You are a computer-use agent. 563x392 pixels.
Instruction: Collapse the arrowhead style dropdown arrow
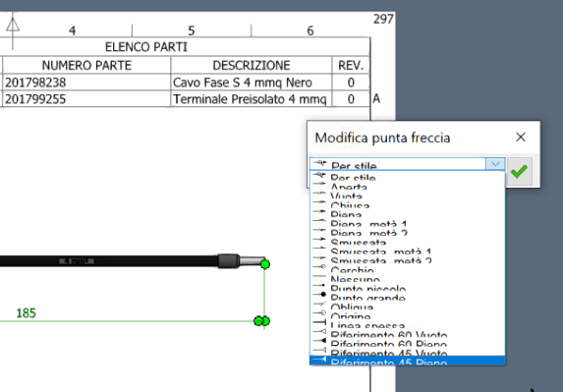coord(495,164)
